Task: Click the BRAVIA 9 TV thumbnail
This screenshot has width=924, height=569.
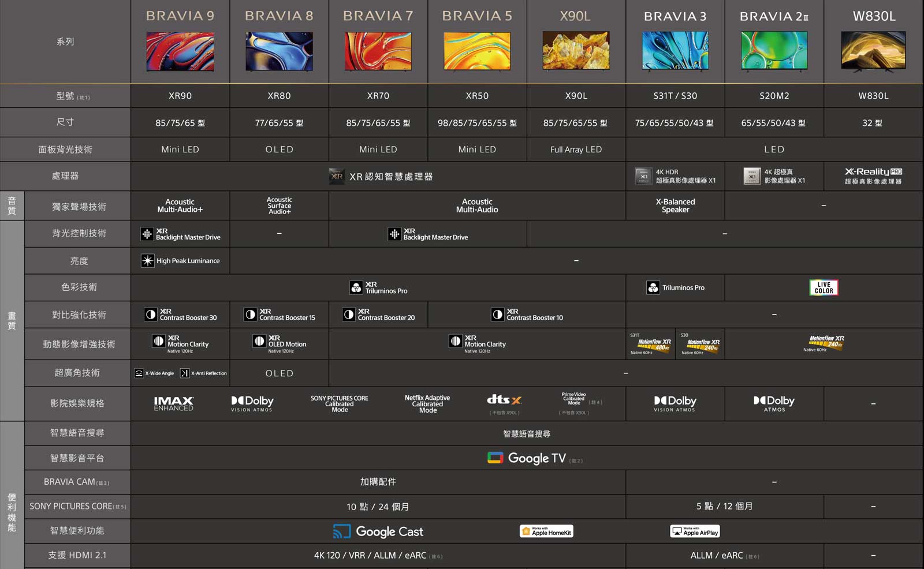Action: pos(180,51)
